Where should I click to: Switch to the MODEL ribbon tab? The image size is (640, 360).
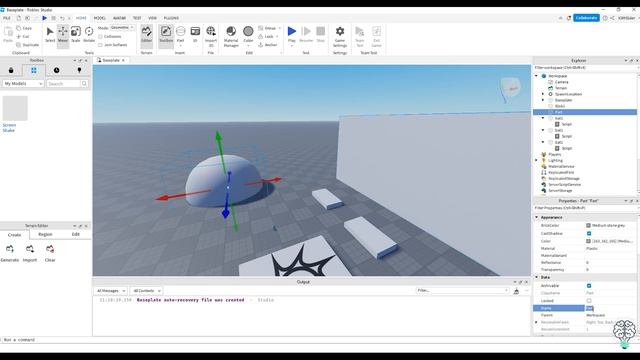(100, 18)
